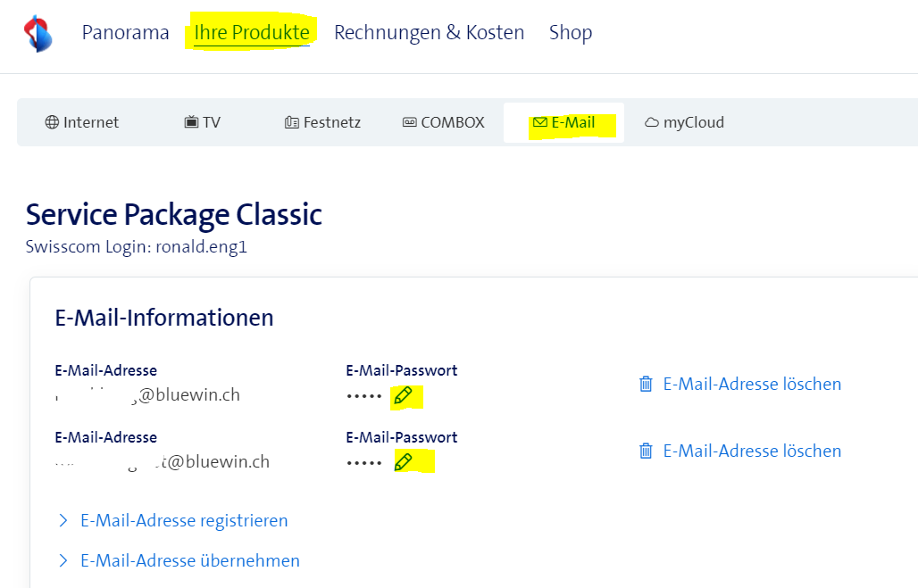Select Ihre Produkte in top navigation
Viewport: 918px width, 588px height.
(x=252, y=33)
